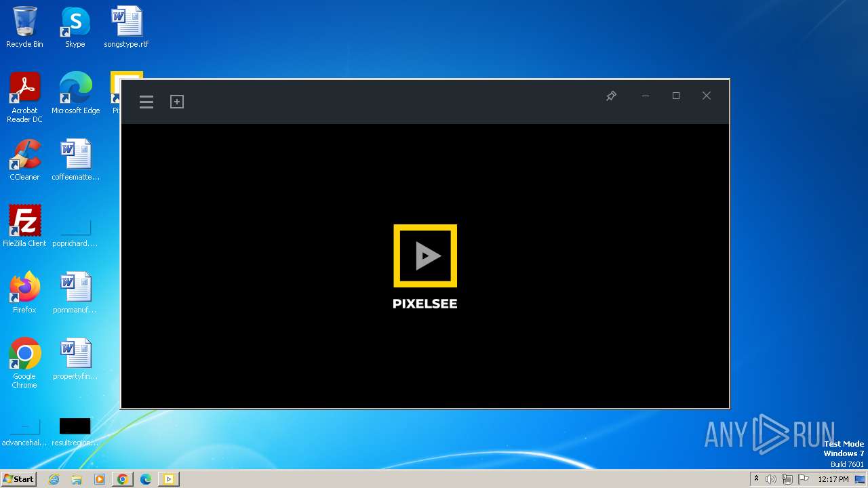Image resolution: width=868 pixels, height=488 pixels.
Task: Select the advancehal desktop file
Action: [24, 432]
